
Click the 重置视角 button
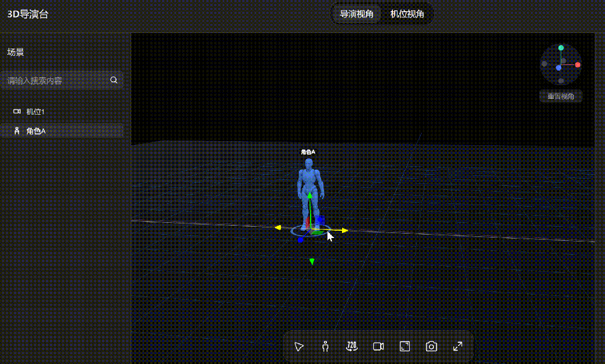click(561, 96)
